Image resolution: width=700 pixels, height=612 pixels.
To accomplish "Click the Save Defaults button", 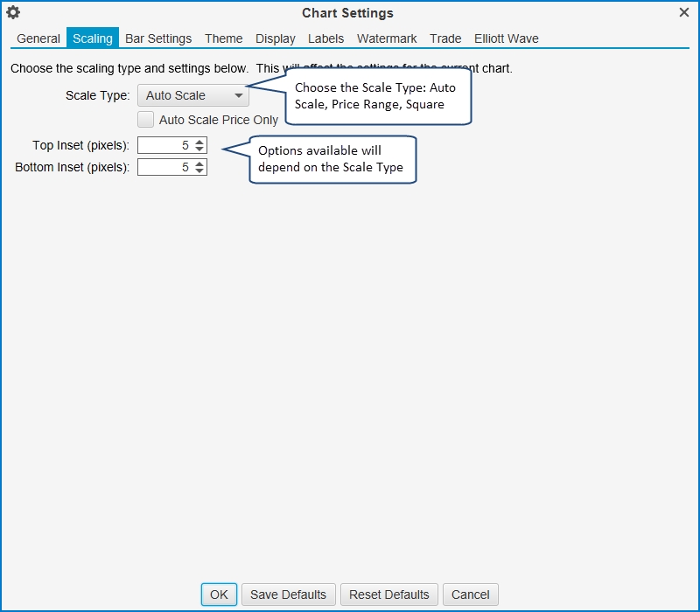I will click(288, 595).
